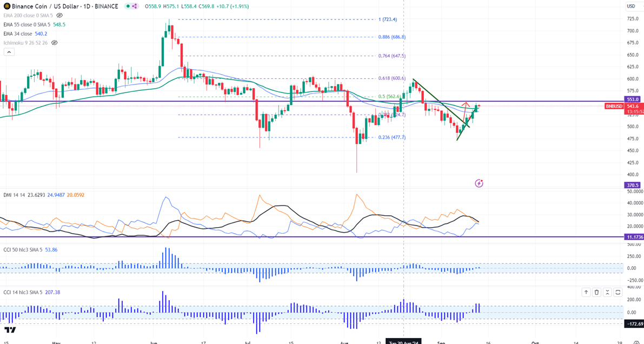The height and width of the screenshot is (344, 644).
Task: Select the EMA 55 close indicator legend
Action: click(x=26, y=25)
